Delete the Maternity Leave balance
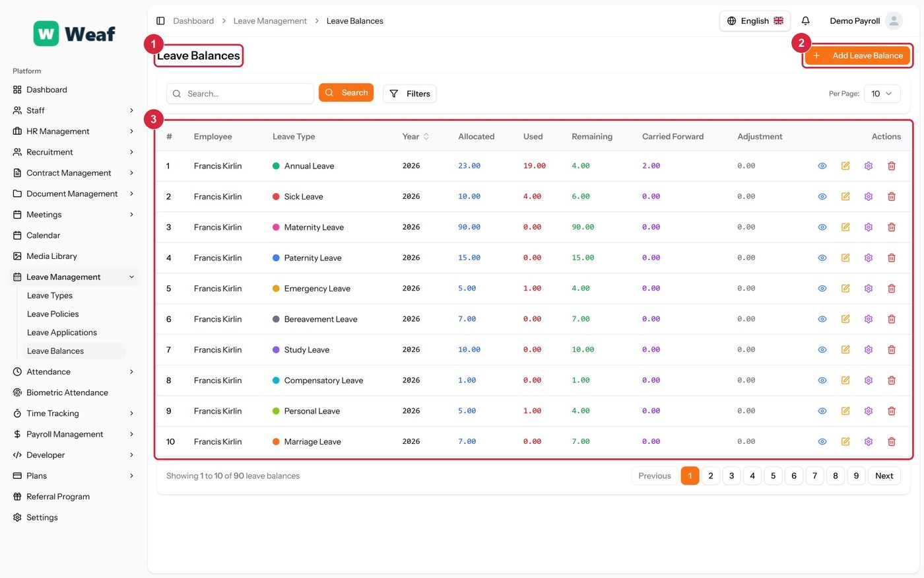The height and width of the screenshot is (578, 924). coord(892,227)
